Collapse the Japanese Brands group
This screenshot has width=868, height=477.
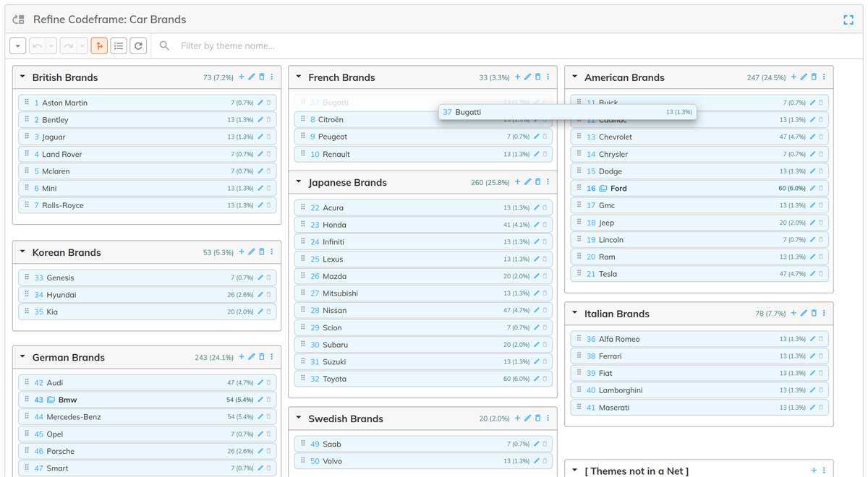(x=299, y=182)
